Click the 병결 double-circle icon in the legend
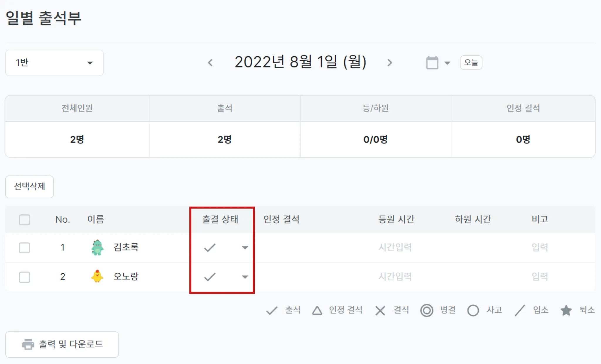 pyautogui.click(x=427, y=310)
